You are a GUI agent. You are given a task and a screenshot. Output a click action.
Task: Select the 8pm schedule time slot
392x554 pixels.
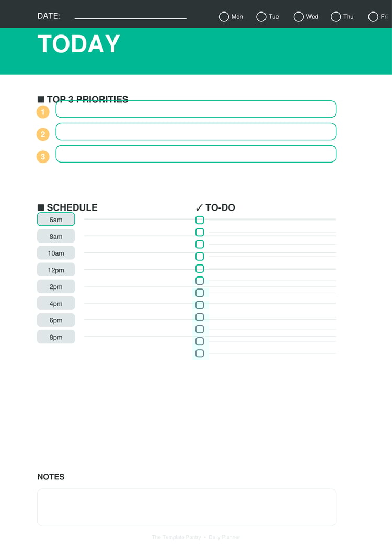56,337
